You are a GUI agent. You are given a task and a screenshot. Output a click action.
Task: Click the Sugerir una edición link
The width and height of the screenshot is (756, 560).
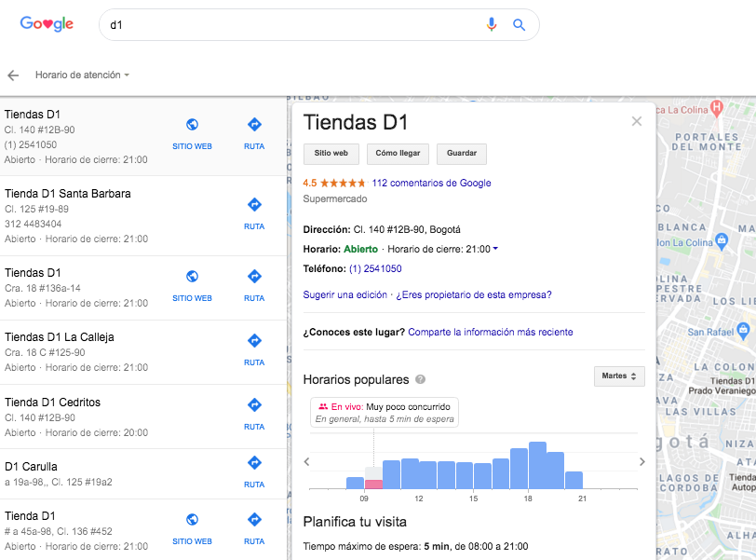(x=344, y=294)
